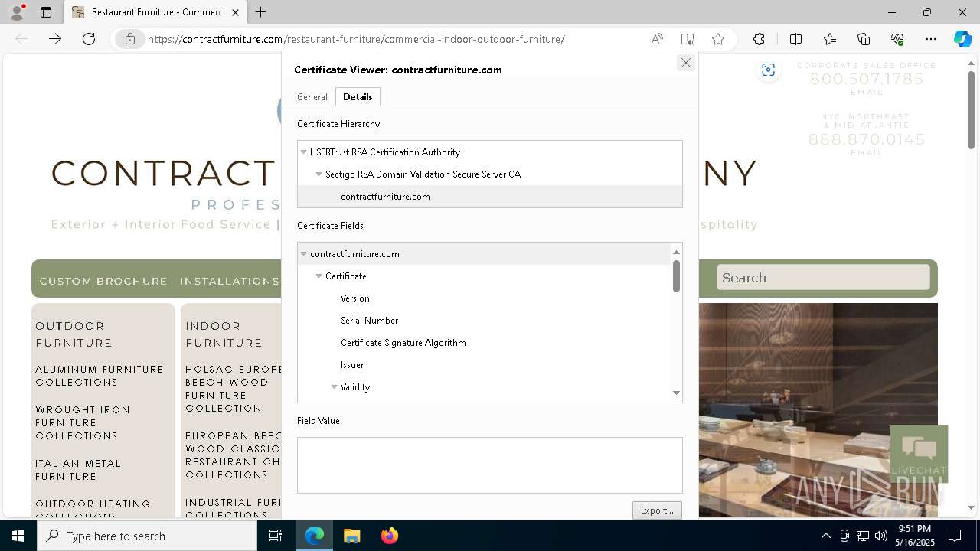980x551 pixels.
Task: Open Settings and more menu
Action: pyautogui.click(x=931, y=39)
